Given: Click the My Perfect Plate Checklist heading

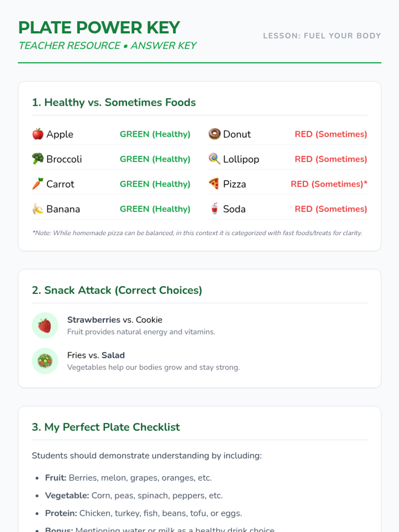Looking at the screenshot, I should pyautogui.click(x=106, y=427).
